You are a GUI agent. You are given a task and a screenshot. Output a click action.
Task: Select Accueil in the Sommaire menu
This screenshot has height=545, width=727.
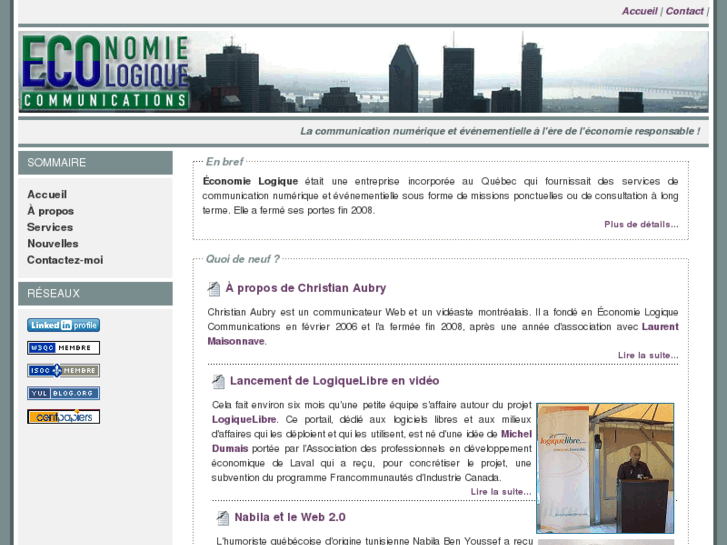(x=47, y=194)
